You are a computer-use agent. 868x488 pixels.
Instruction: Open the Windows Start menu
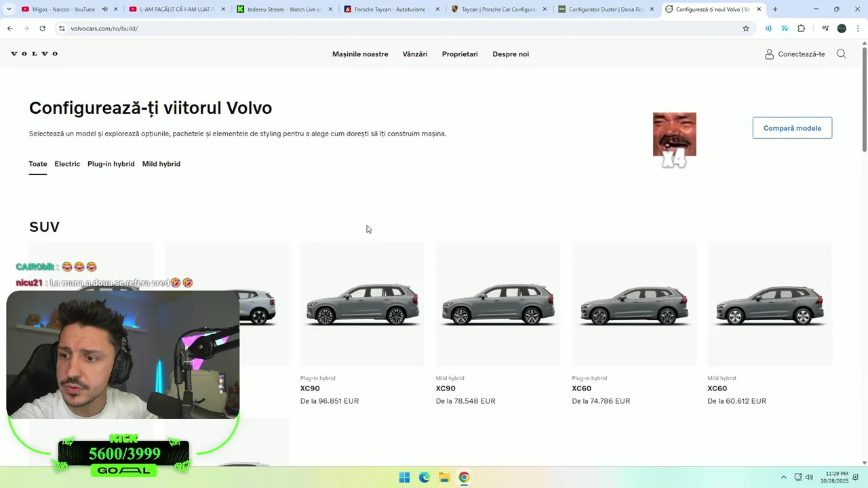404,477
